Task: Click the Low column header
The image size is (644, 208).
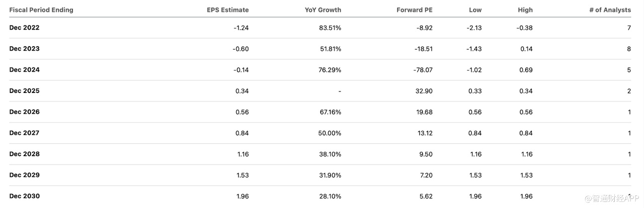Action: click(475, 10)
